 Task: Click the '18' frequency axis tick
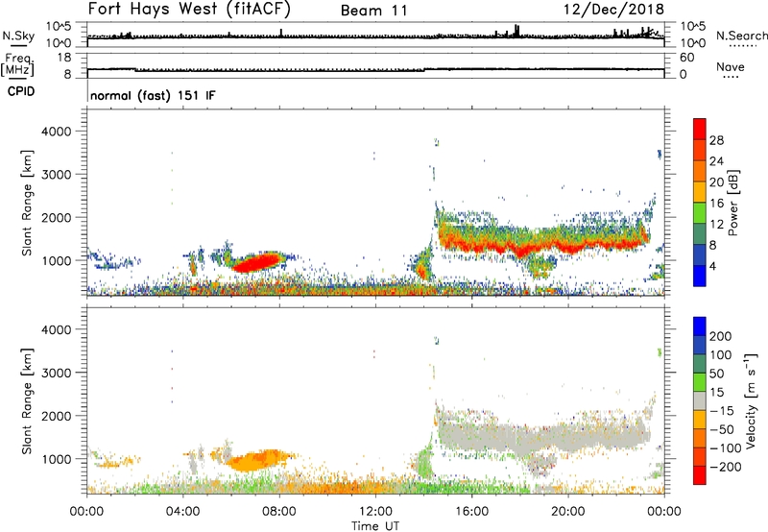pos(64,58)
